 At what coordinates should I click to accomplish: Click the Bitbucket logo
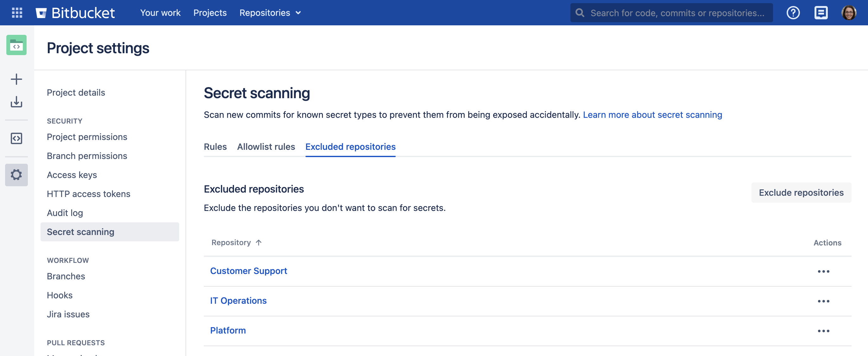point(75,13)
